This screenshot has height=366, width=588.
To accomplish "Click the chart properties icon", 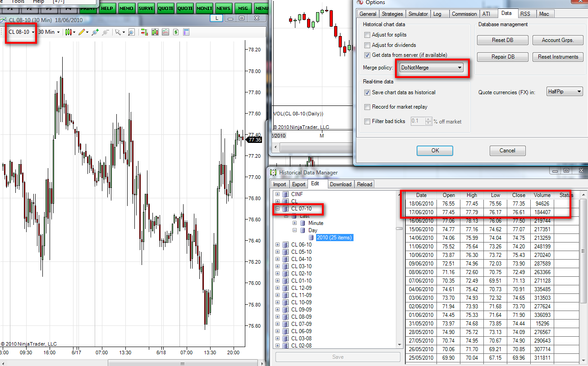I will 186,32.
